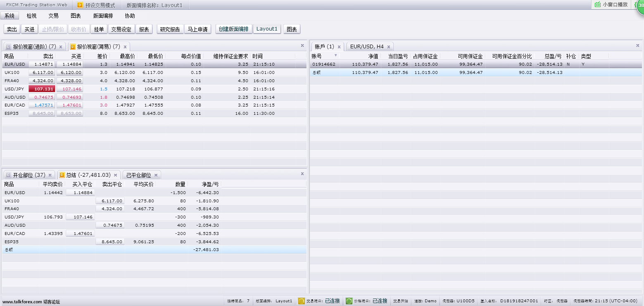Click UK100 卖出平仓 price 6,117.00 in summary
644x306 pixels.
[x=110, y=201]
